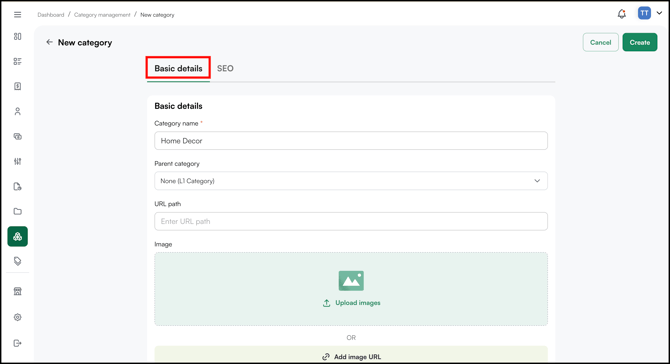Screen dimensions: 670x364
Task: Click the image placeholder icon in upload area
Action: click(351, 281)
